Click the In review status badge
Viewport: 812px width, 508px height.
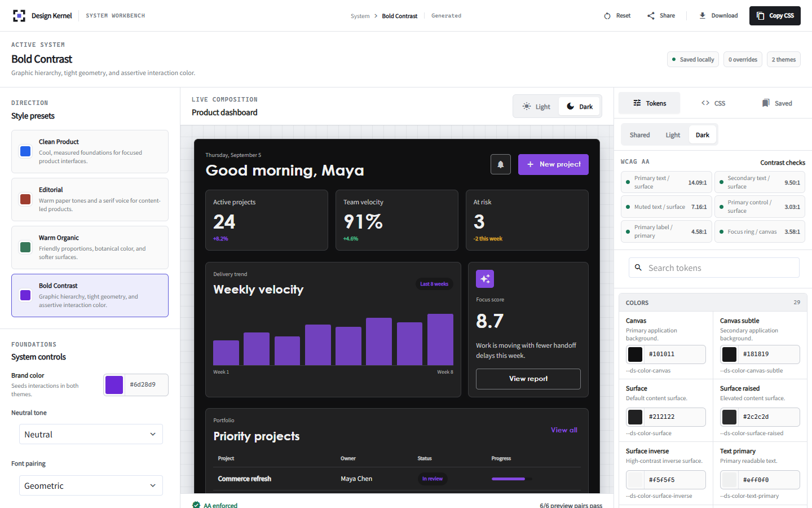pyautogui.click(x=433, y=479)
